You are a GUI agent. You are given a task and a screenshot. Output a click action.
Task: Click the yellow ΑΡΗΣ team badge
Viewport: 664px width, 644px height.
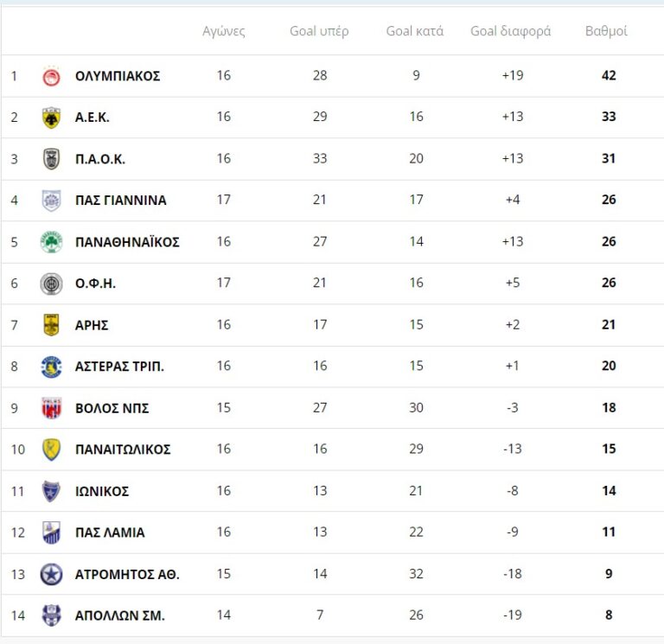pos(52,325)
